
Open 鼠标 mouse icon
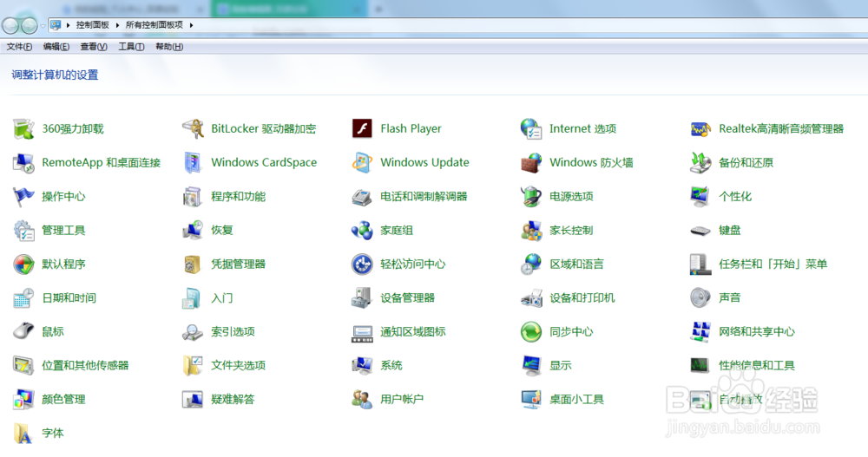pos(23,332)
